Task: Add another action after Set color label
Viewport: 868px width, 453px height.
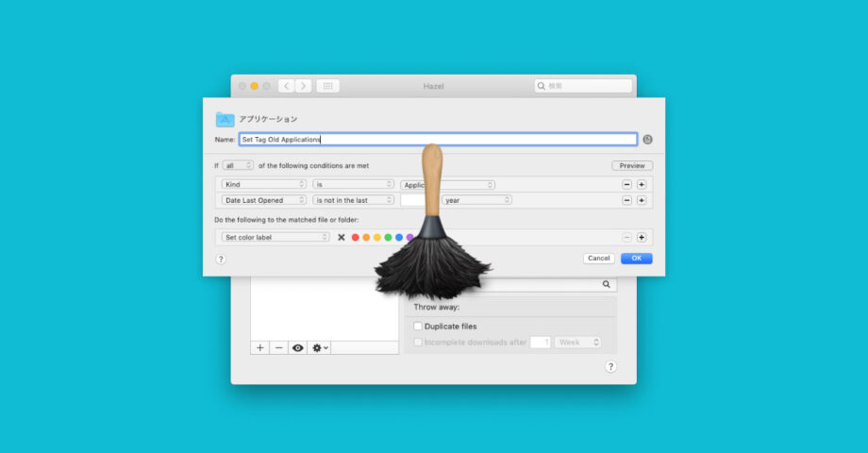Action: (x=642, y=237)
